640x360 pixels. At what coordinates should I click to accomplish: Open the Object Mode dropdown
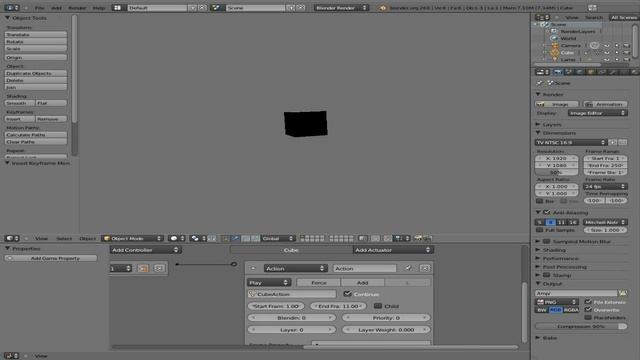133,238
